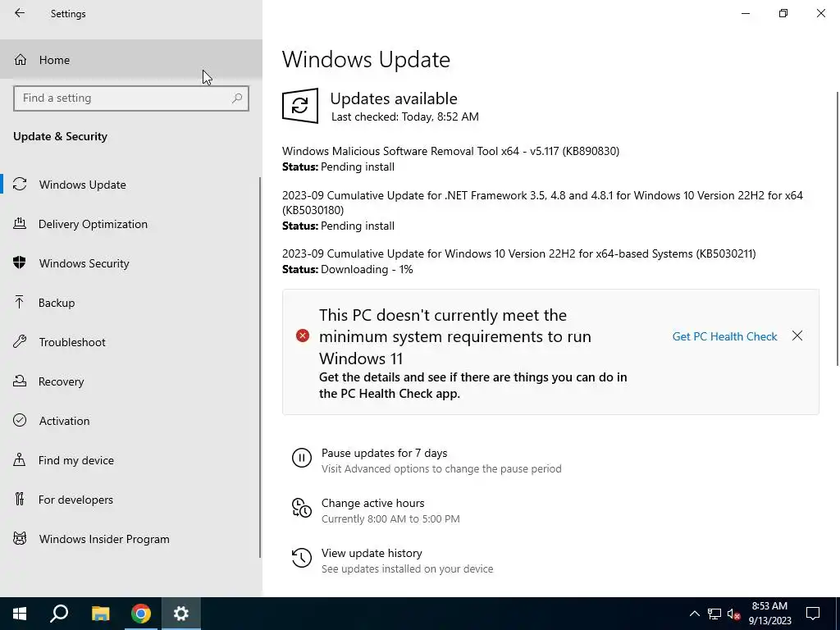Click the Find my device icon
Image resolution: width=840 pixels, height=630 pixels.
pos(20,460)
